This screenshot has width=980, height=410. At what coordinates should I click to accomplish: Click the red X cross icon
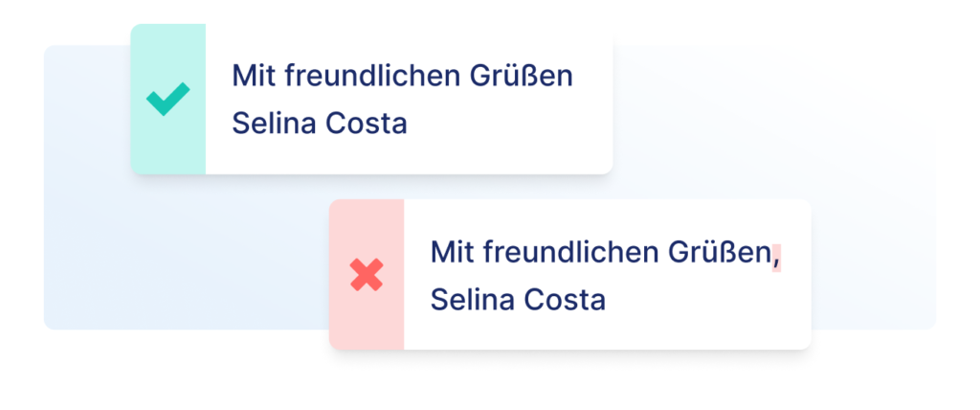367,275
